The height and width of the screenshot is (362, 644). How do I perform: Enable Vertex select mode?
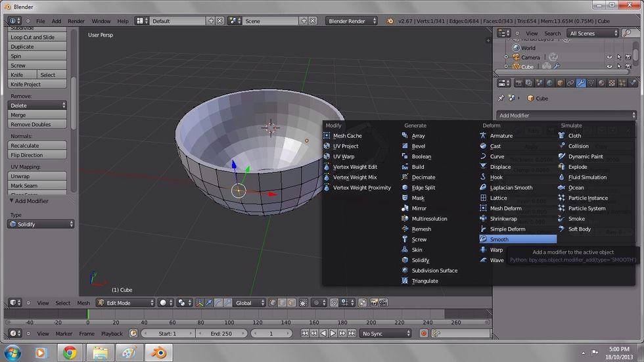pos(273,303)
